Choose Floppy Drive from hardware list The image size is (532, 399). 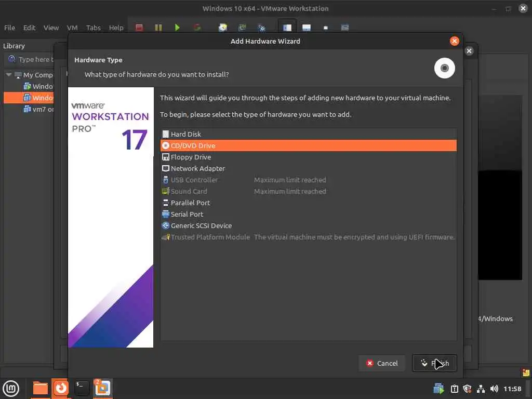308,157
